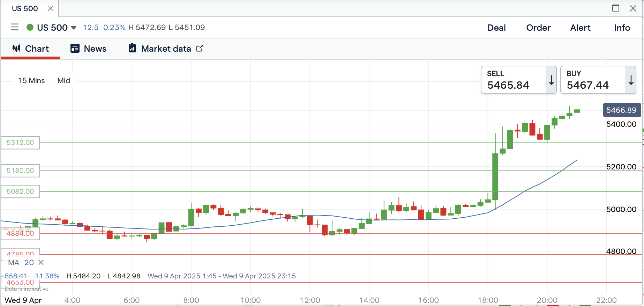Click BUY at 5467.44
Viewport: 644px width, 306px height.
(593, 80)
